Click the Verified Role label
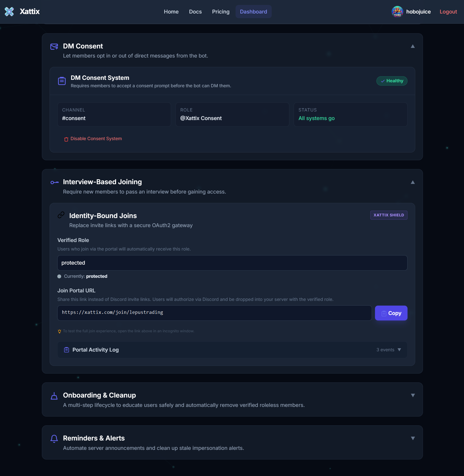 coord(73,240)
